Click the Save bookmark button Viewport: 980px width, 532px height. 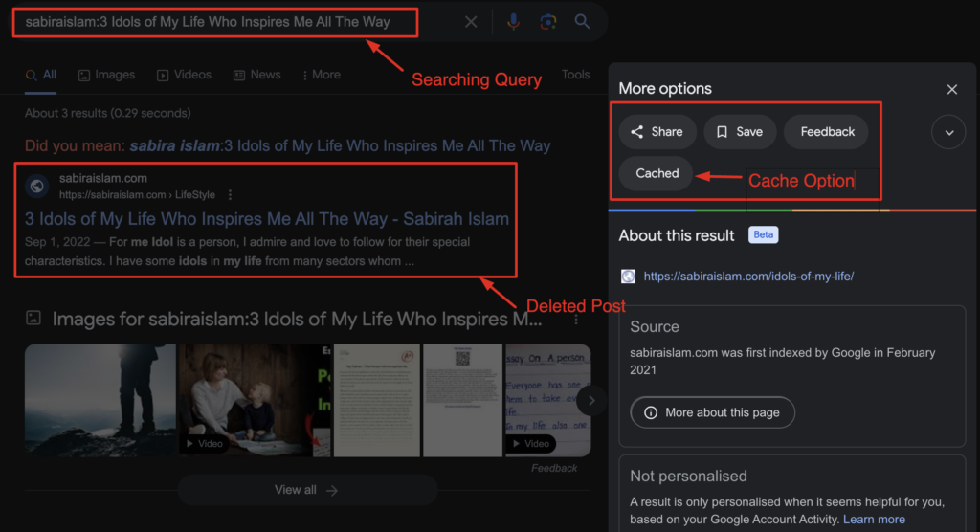click(740, 132)
